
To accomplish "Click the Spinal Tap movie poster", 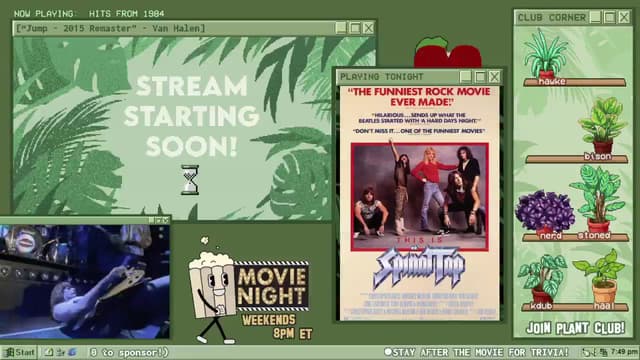I will 420,203.
